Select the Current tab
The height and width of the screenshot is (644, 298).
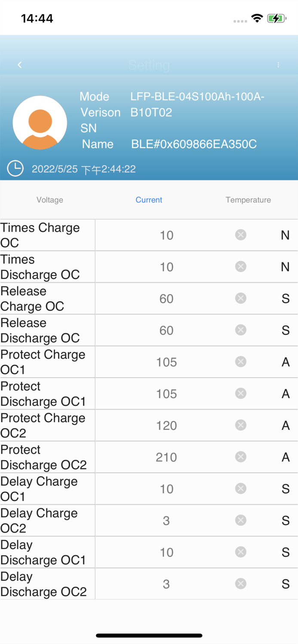[x=149, y=200]
